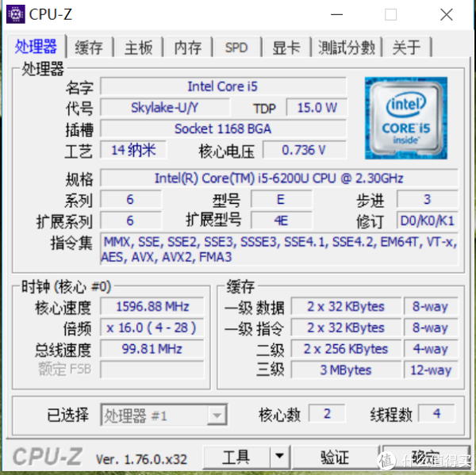Click the 工具 button

[236, 457]
